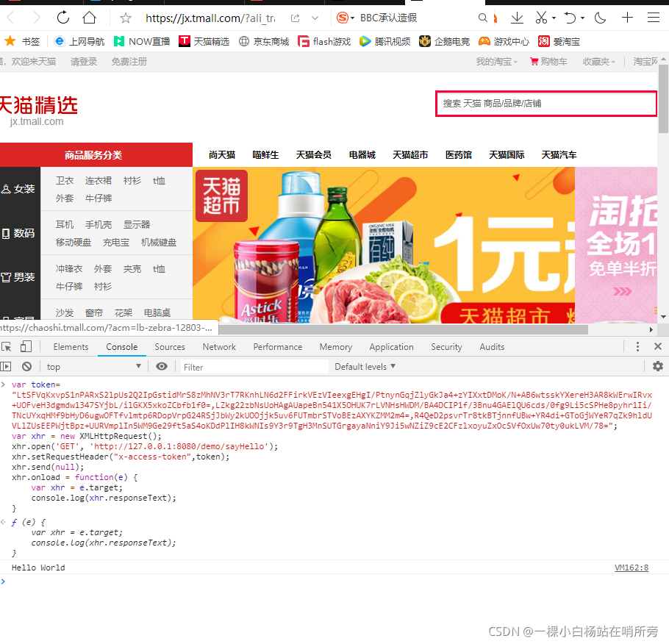Screen dimensions: 669x644
Task: Click the search magnifier icon
Action: [x=482, y=18]
